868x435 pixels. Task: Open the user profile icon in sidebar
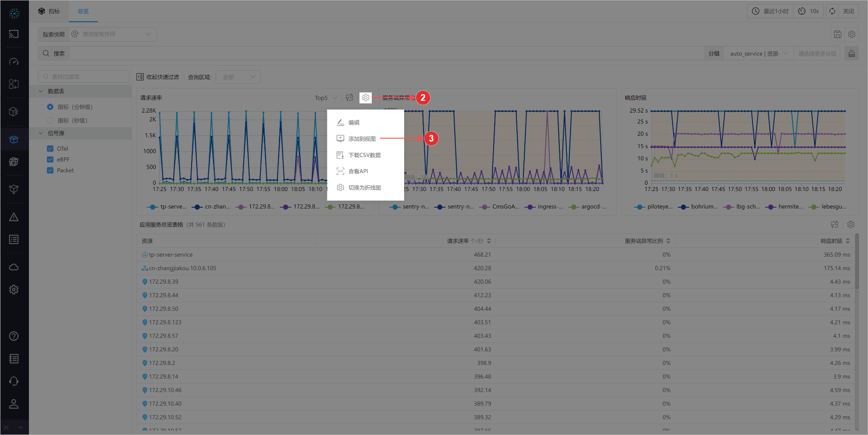[14, 404]
